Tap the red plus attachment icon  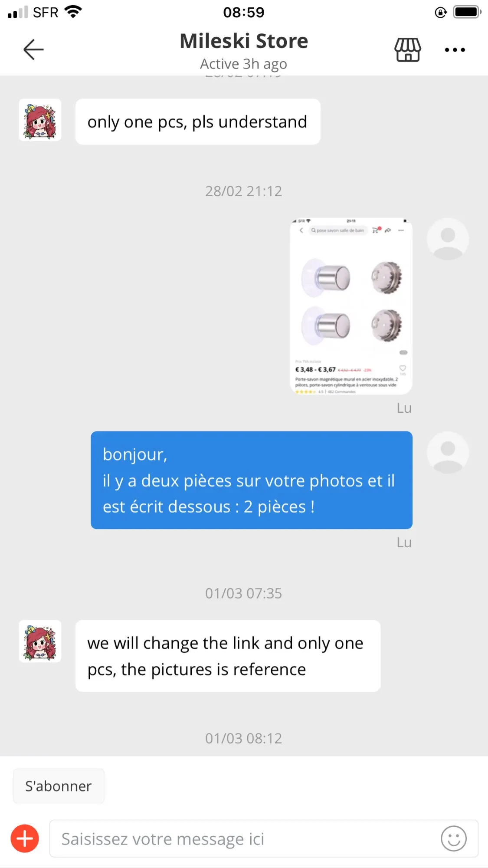click(x=25, y=838)
